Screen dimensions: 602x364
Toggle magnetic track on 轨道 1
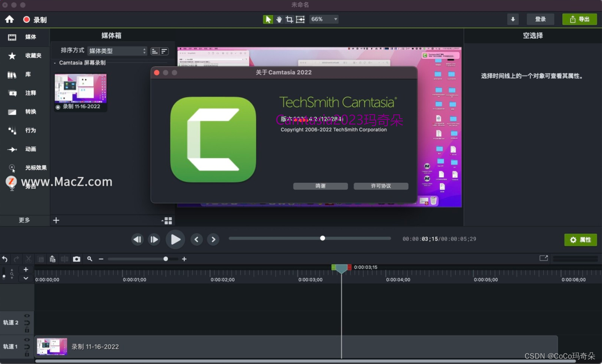[x=27, y=347]
